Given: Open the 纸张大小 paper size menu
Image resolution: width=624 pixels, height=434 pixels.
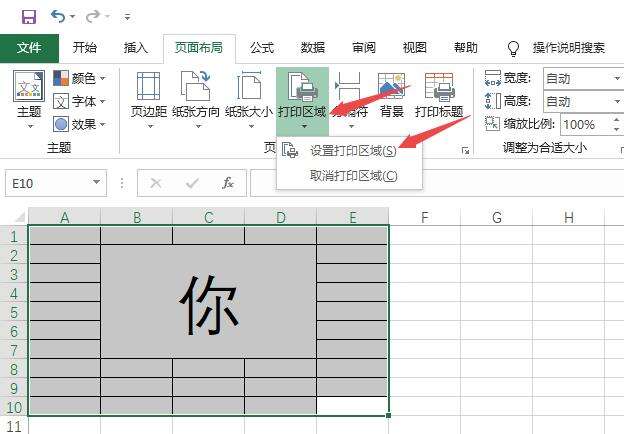Looking at the screenshot, I should 249,99.
